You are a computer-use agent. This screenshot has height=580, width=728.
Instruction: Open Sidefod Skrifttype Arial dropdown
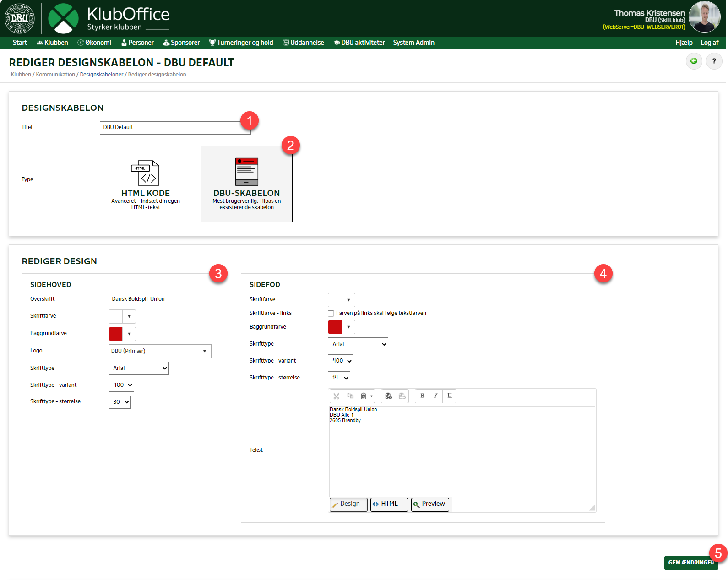pyautogui.click(x=358, y=344)
